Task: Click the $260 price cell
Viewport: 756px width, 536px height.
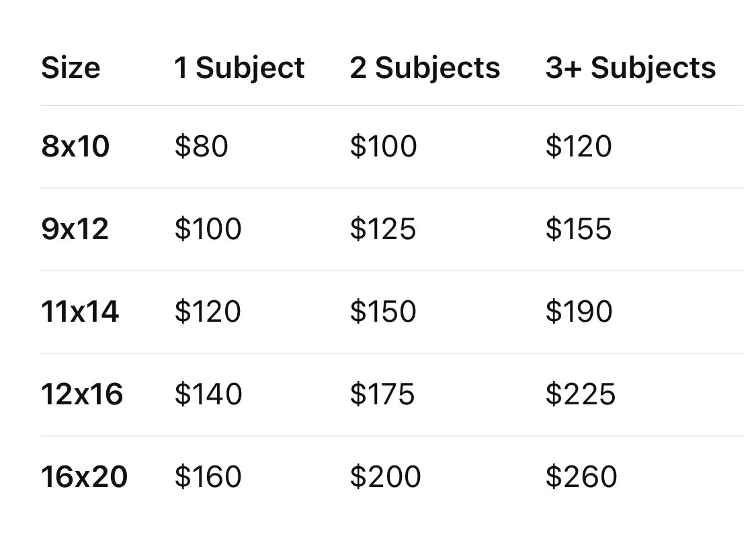Action: coord(581,477)
